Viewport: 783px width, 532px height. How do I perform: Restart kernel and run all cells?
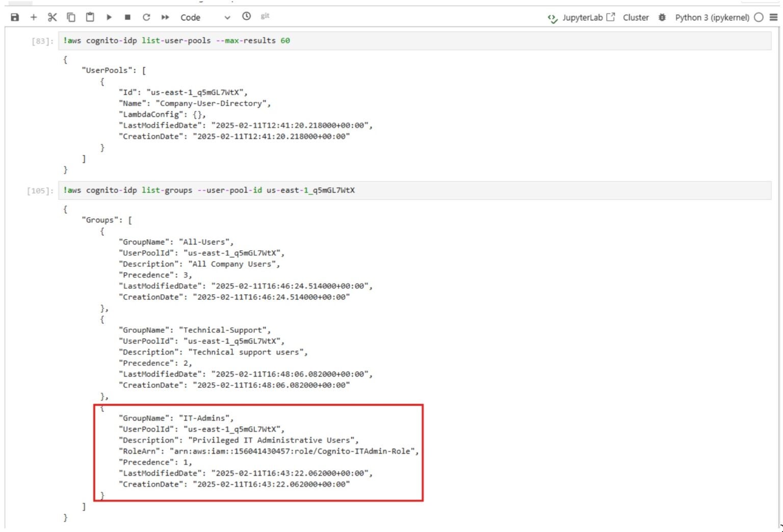[x=165, y=17]
